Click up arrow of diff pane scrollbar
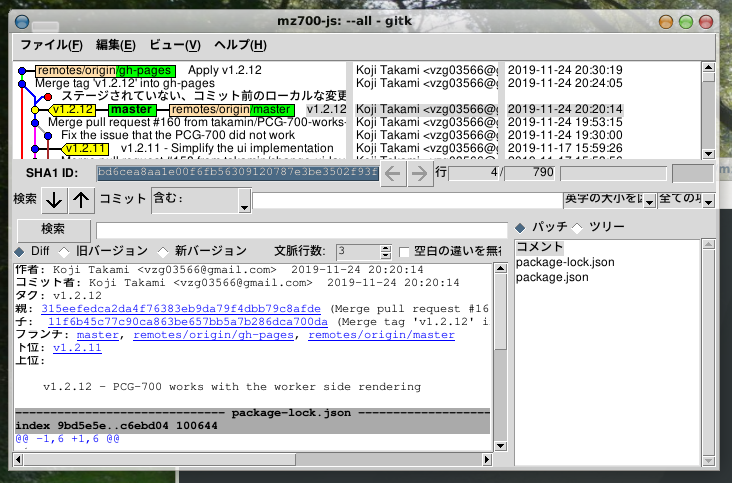This screenshot has width=732, height=483. (500, 268)
